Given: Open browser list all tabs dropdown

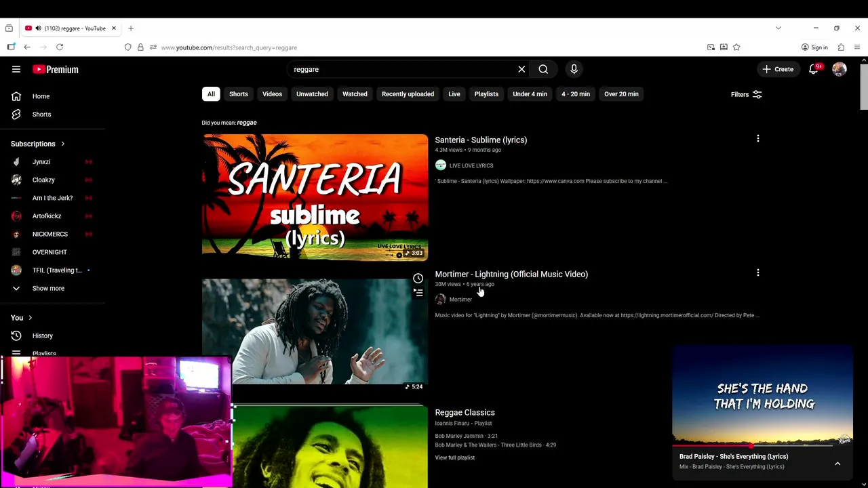Looking at the screenshot, I should [x=778, y=28].
